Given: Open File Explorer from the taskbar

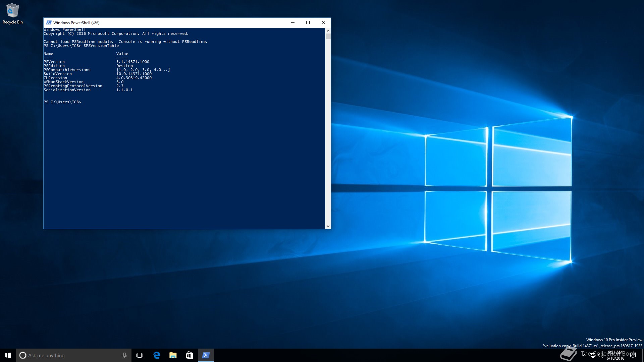Looking at the screenshot, I should tap(173, 355).
